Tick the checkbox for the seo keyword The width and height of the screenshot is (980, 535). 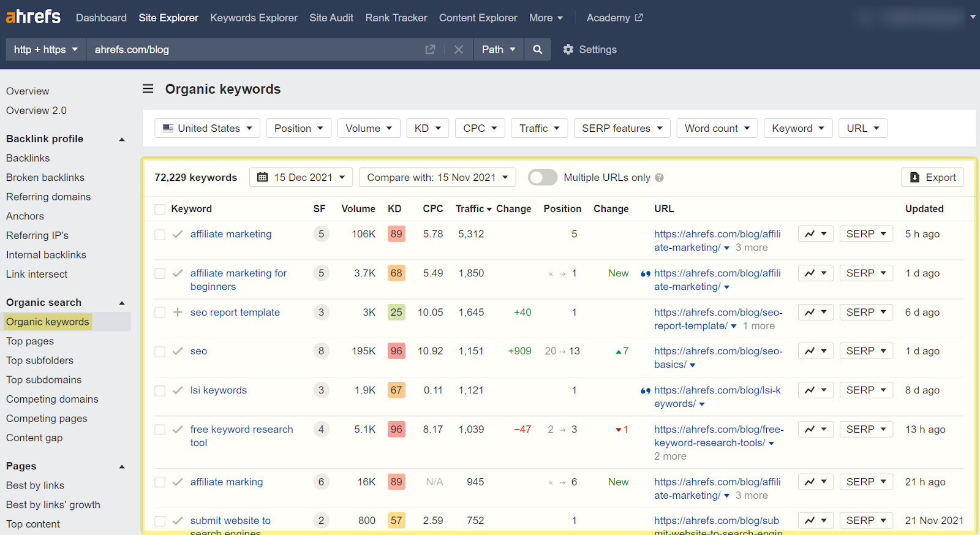160,352
